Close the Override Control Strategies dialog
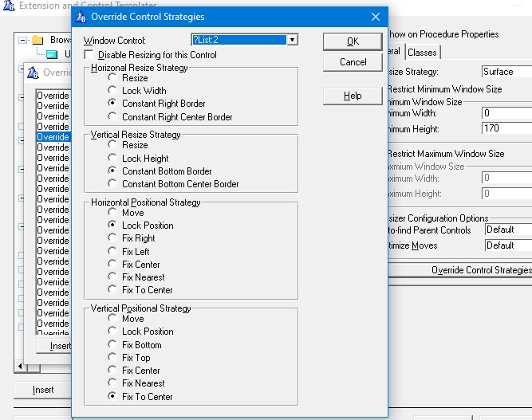 [375, 17]
